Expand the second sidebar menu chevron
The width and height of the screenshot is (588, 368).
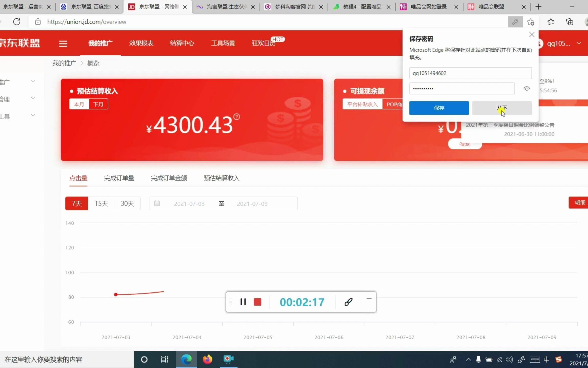coord(33,98)
